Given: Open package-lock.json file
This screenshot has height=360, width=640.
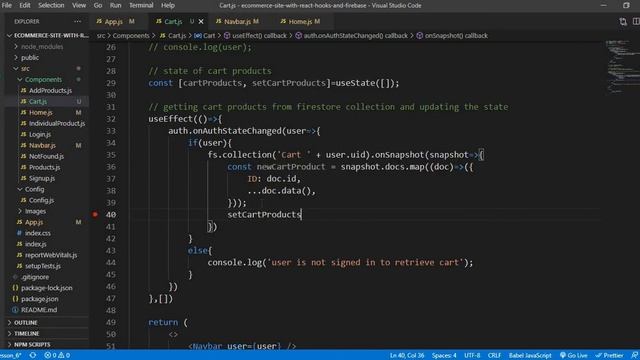Looking at the screenshot, I should pos(47,288).
